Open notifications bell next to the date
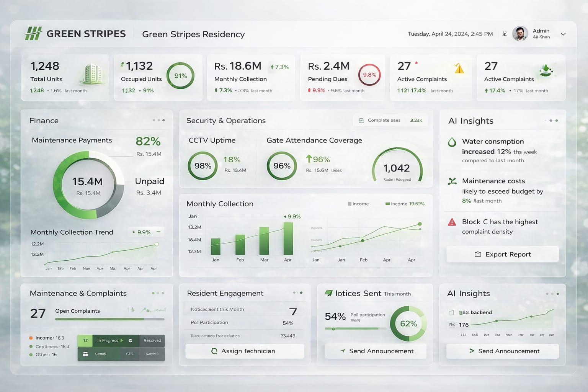Screen dimensions: 588x392 click(x=505, y=34)
